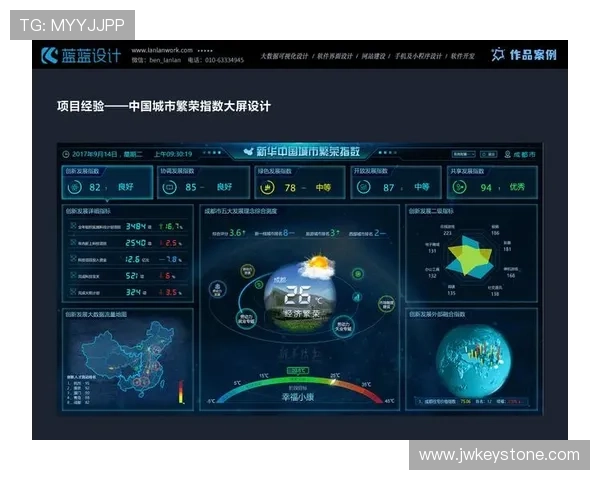Screen dimensions: 600x480
Task: Click the teal node at lower left of the orbit
Action: pos(246,319)
